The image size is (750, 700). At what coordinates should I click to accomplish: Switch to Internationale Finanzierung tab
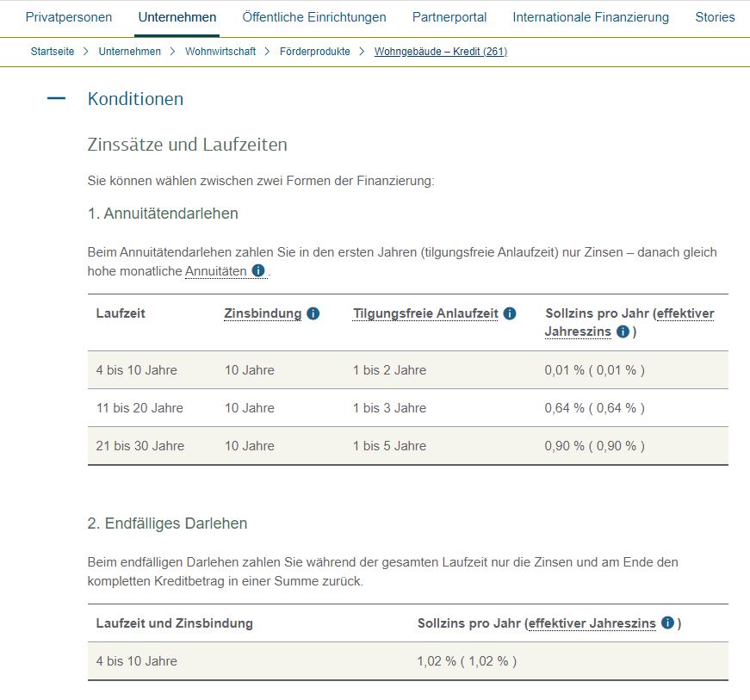(591, 17)
